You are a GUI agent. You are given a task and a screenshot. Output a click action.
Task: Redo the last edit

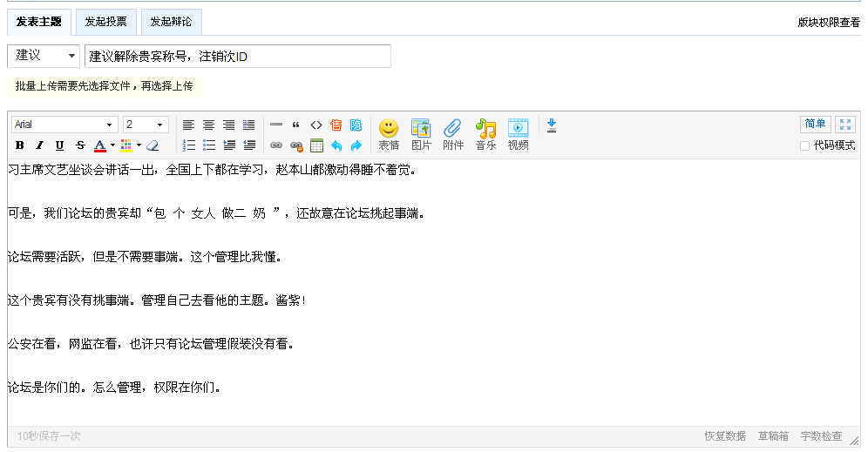point(356,145)
